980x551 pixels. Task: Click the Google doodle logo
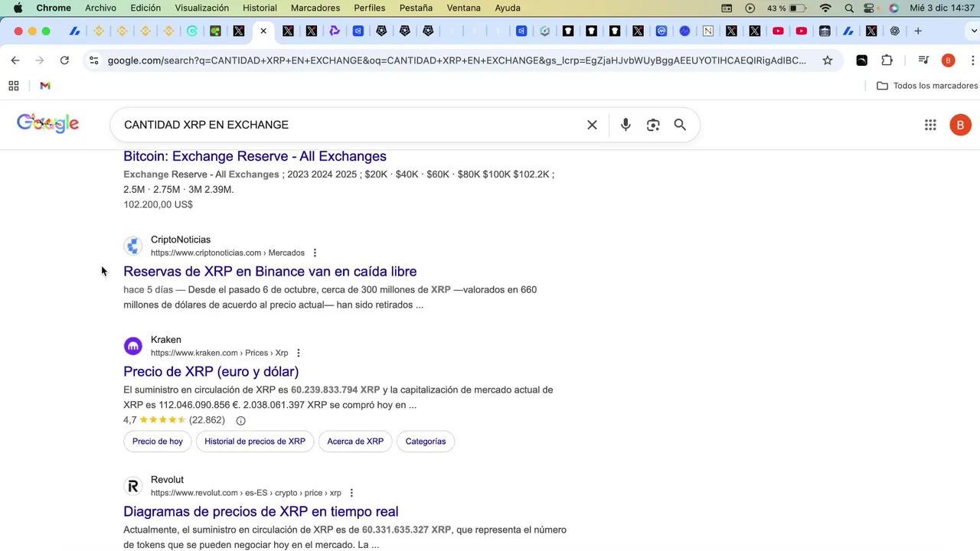(x=48, y=123)
